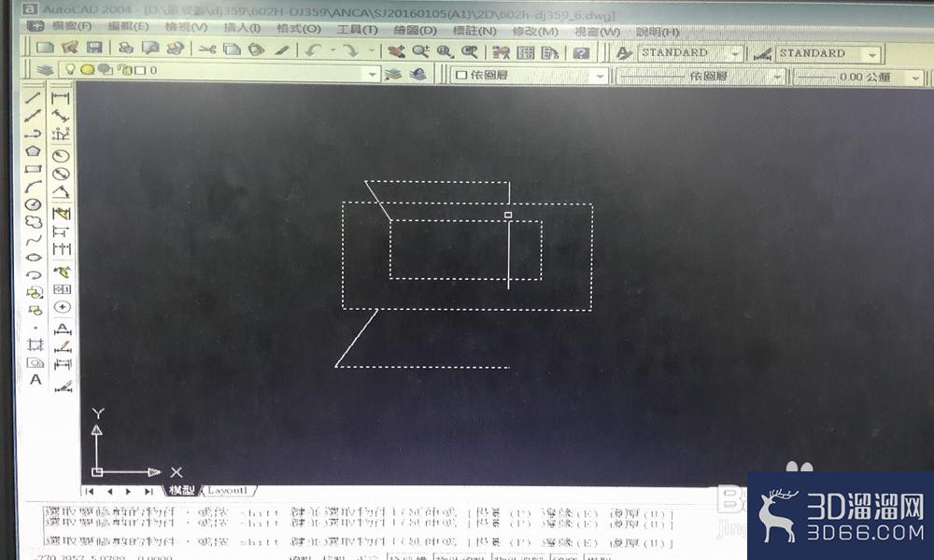
Task: Click the Open file icon
Action: 70,48
